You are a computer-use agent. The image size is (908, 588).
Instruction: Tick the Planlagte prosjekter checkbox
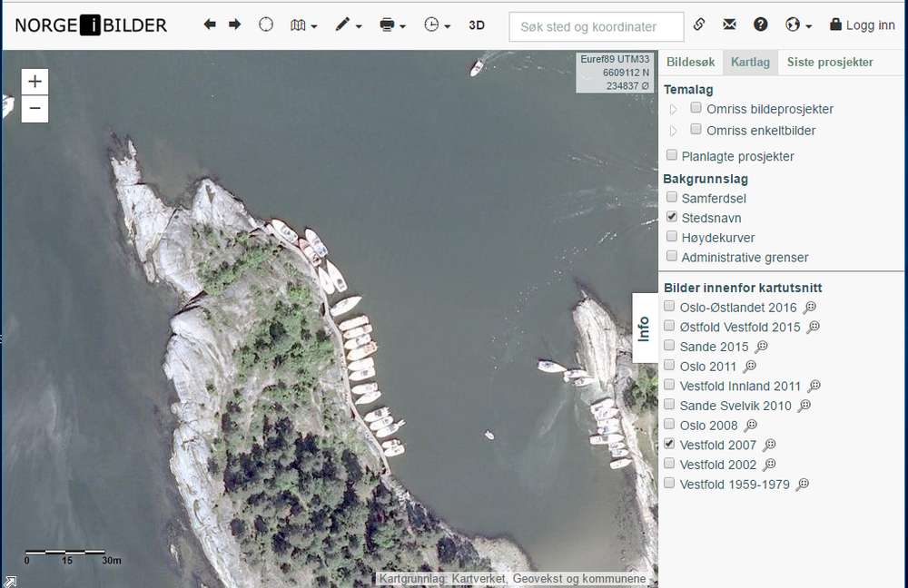coord(672,154)
